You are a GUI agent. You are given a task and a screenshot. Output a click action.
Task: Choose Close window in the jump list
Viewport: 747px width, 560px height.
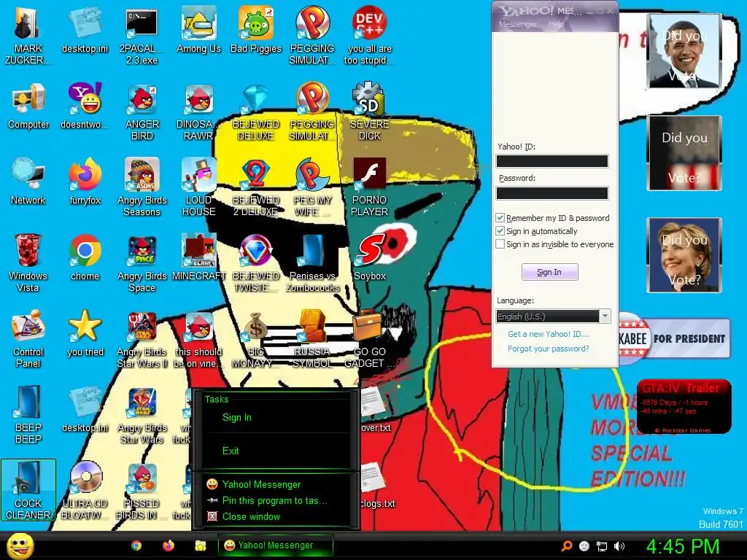[x=251, y=516]
